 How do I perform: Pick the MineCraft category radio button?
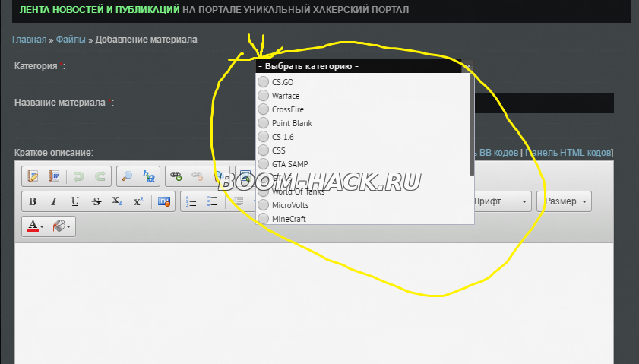coord(264,219)
